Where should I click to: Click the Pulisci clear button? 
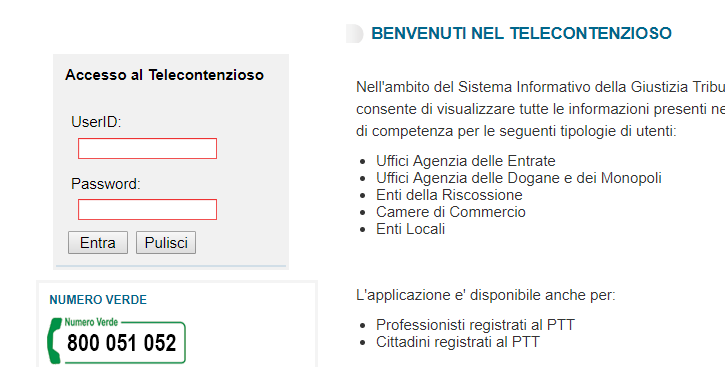pyautogui.click(x=166, y=243)
